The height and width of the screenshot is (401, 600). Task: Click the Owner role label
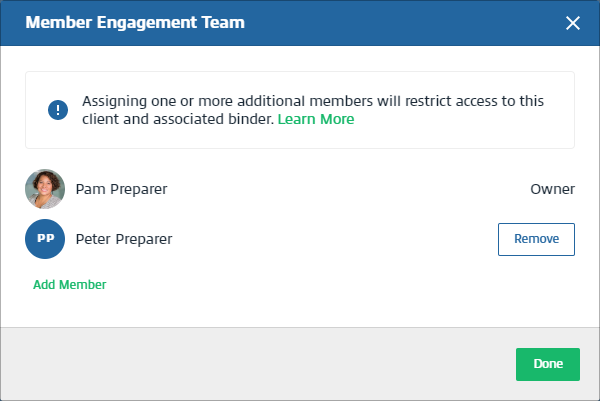point(552,188)
